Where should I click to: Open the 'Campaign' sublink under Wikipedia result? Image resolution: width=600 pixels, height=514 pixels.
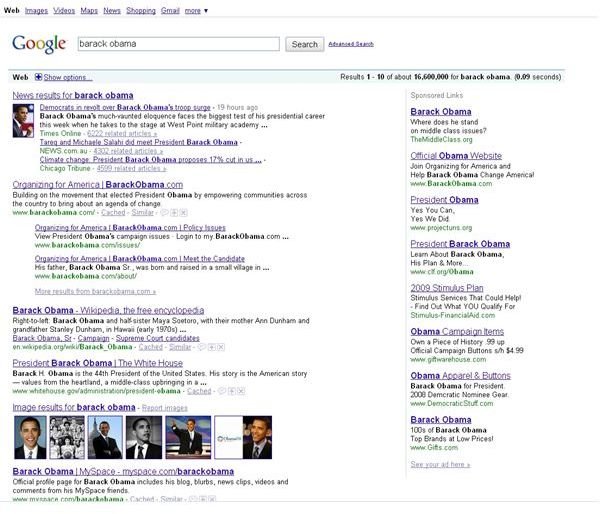pyautogui.click(x=93, y=338)
